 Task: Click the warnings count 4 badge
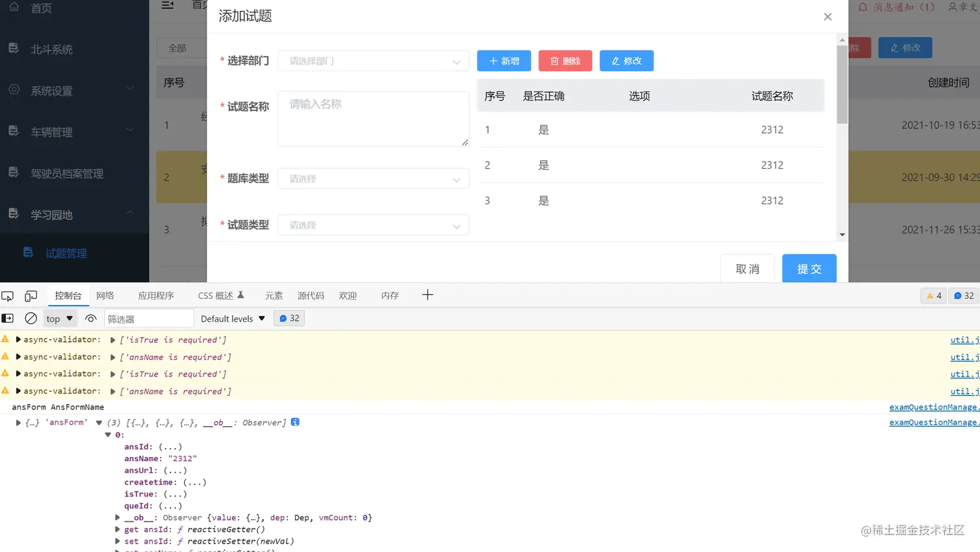(934, 296)
